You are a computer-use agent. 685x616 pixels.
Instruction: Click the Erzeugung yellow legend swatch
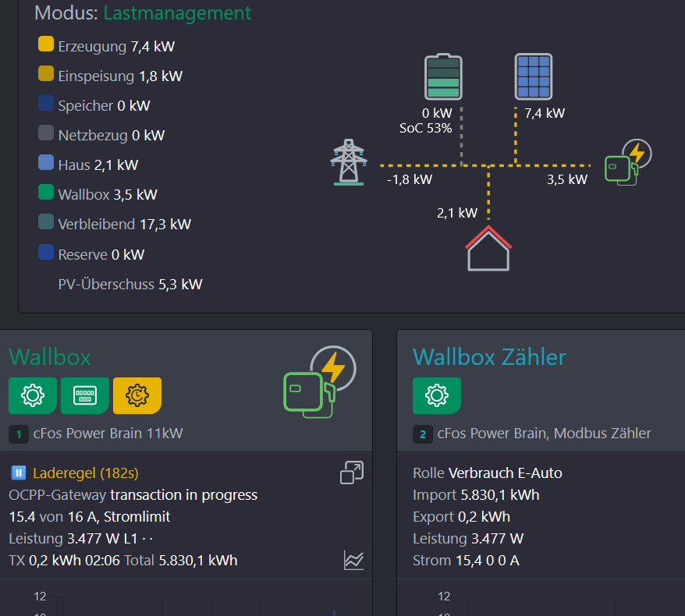click(46, 44)
